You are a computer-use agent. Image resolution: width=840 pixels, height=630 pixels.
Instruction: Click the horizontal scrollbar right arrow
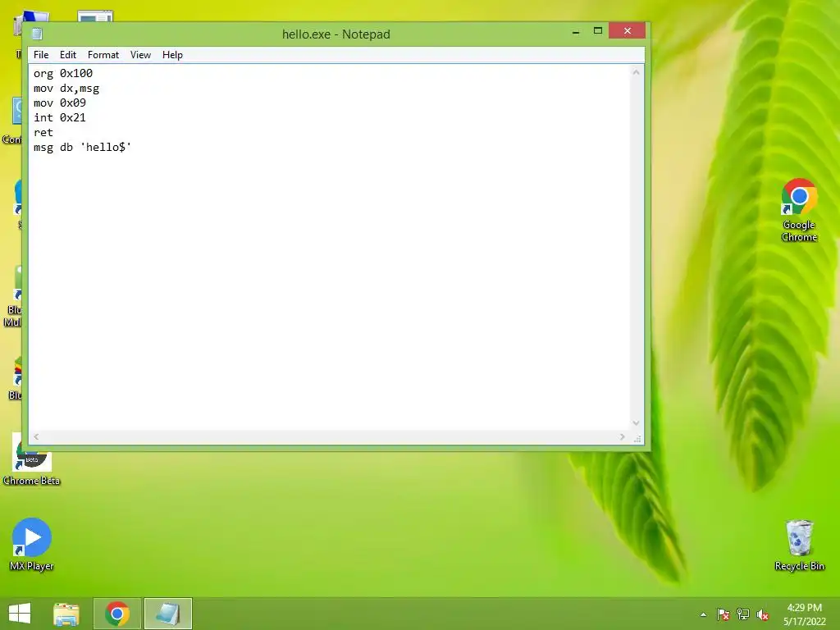click(x=622, y=436)
